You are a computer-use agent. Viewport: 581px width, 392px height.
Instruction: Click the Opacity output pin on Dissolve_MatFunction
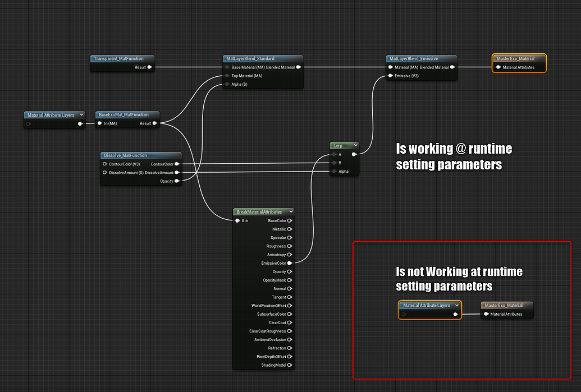point(177,181)
